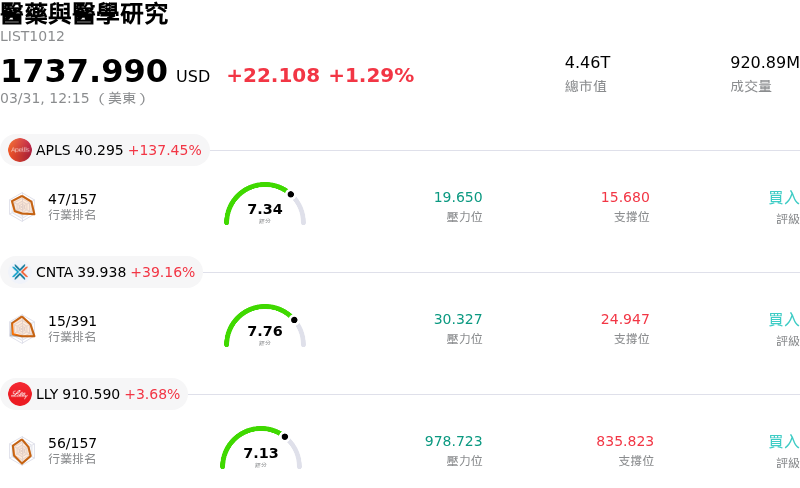Click the CNTA company logo icon

click(x=20, y=272)
